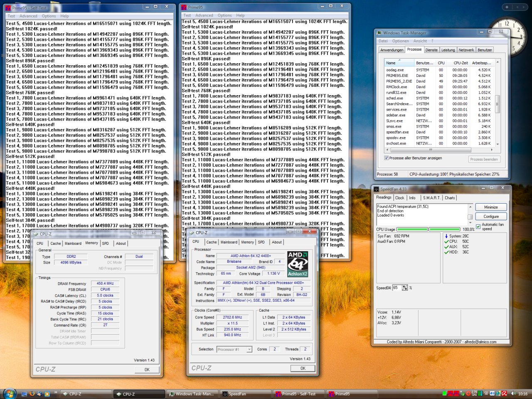The height and width of the screenshot is (399, 532).
Task: Select PRIME95.EXE process row
Action: point(438,76)
